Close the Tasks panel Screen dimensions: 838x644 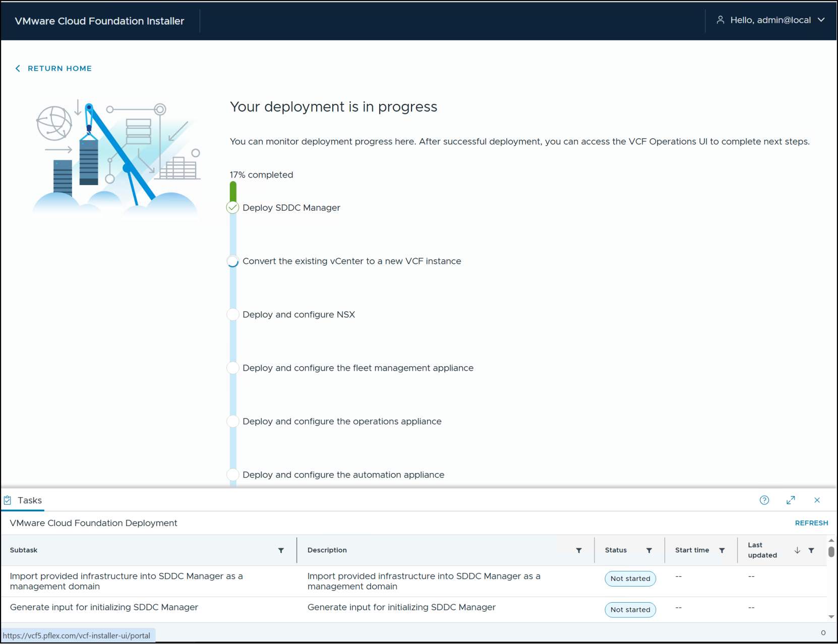817,500
